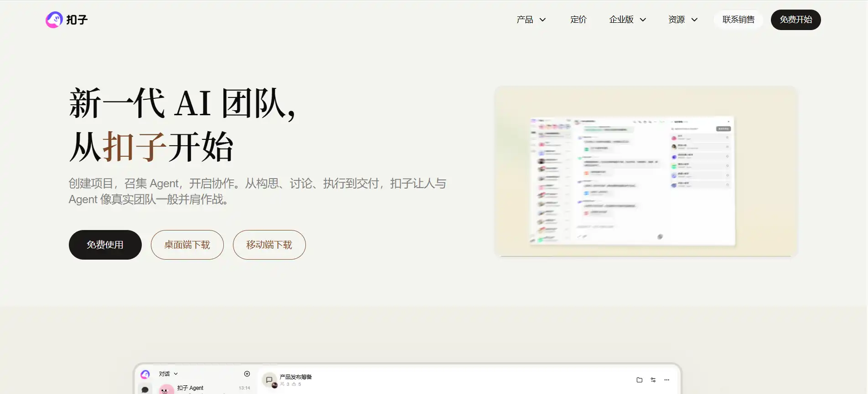Viewport: 868px width, 394px height.
Task: Open the 扣子 Agent avatar
Action: click(166, 389)
